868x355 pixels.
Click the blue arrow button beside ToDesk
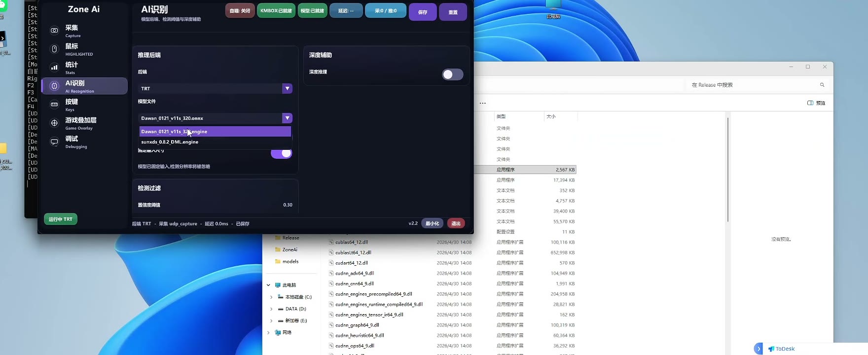pyautogui.click(x=759, y=349)
